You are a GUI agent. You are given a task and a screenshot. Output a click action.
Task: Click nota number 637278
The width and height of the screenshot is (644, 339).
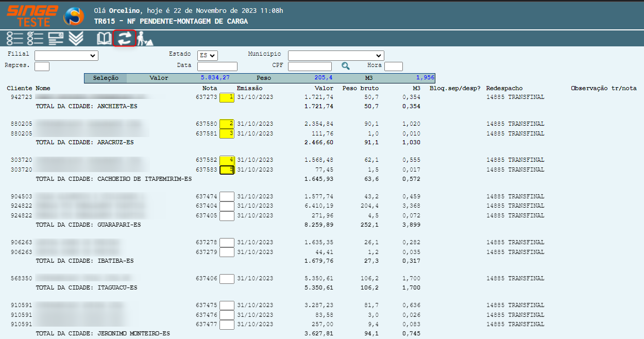click(x=207, y=243)
